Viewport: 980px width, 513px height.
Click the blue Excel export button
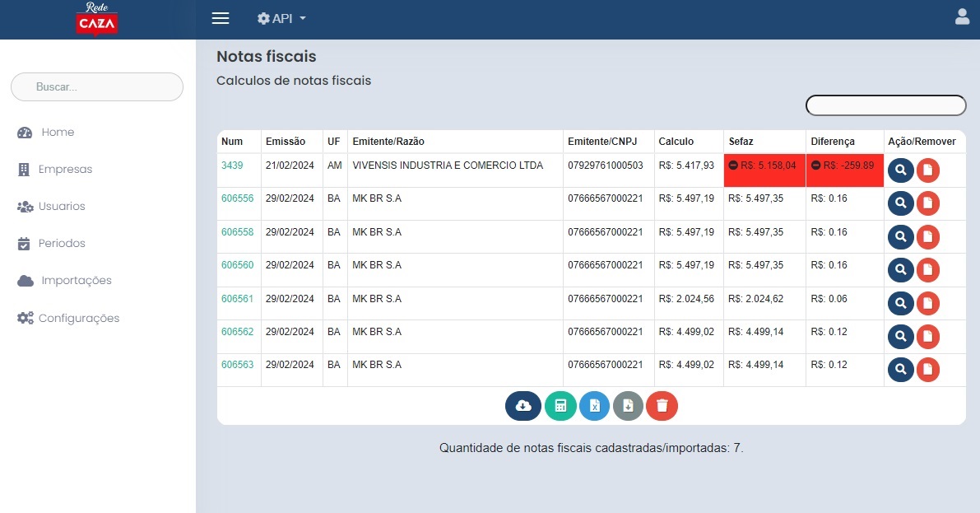595,406
